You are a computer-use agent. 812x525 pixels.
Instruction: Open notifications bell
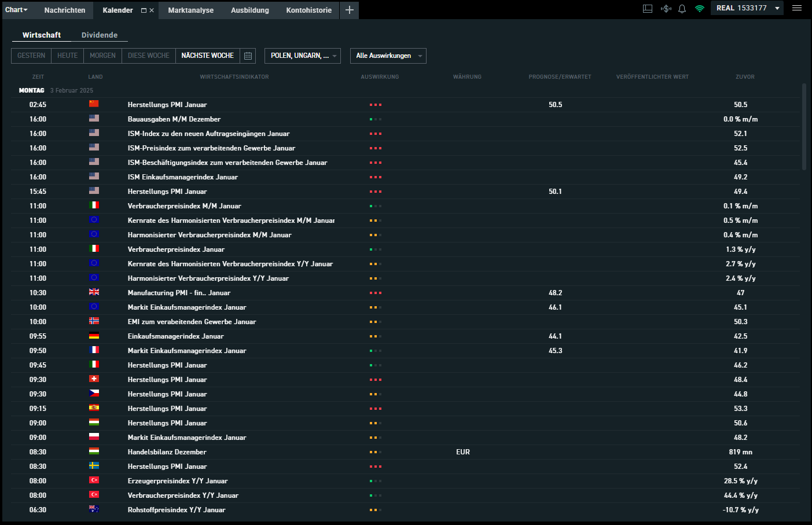682,9
